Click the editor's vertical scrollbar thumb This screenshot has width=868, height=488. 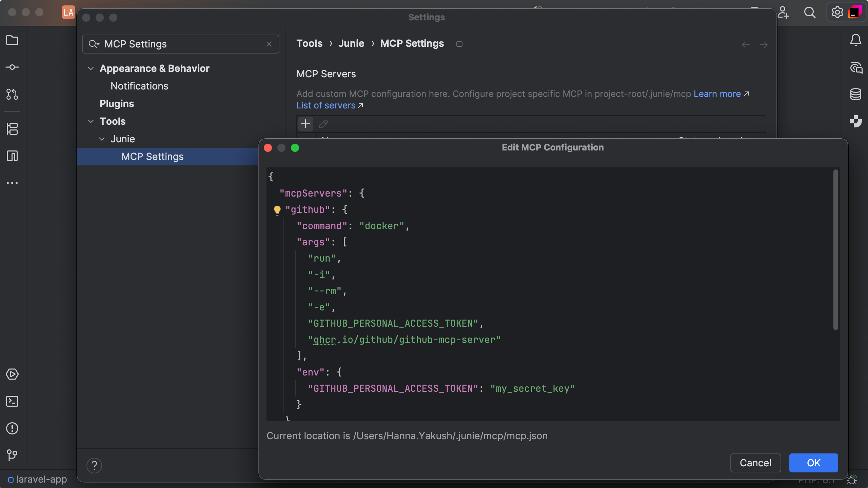(835, 250)
